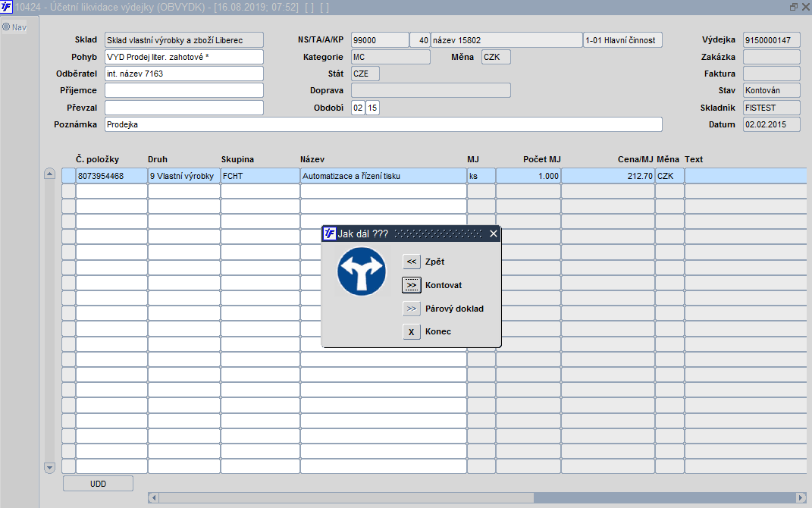Select the Nav radio button
Image resolution: width=812 pixels, height=508 pixels.
(6, 27)
